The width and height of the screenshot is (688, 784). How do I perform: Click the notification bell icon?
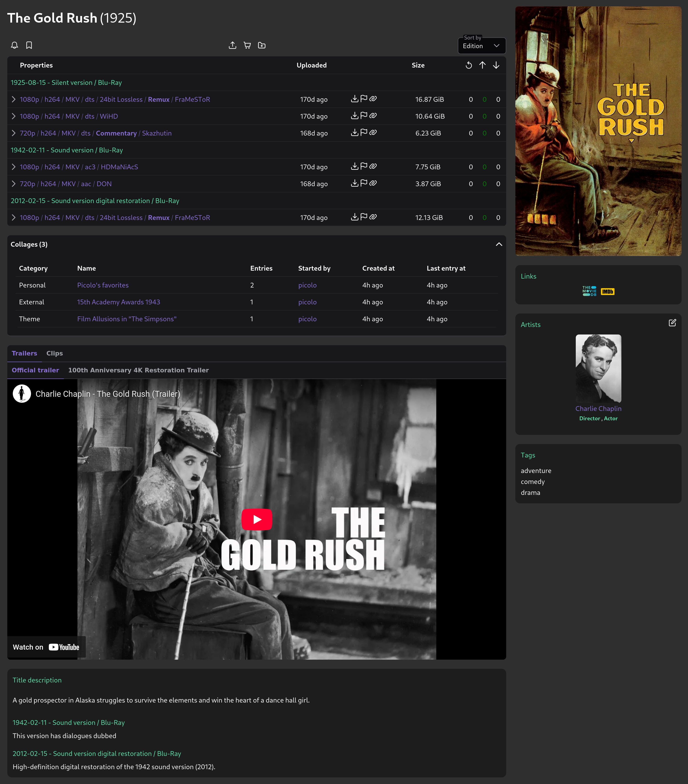15,45
